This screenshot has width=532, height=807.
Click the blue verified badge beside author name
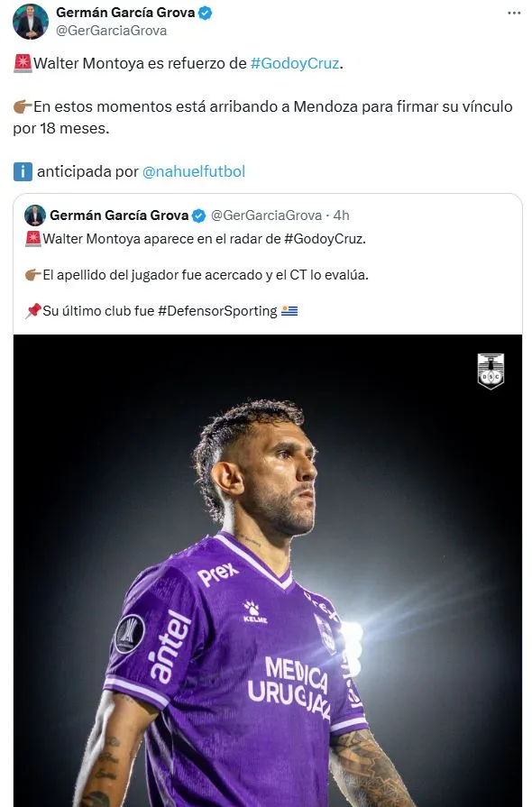[206, 13]
